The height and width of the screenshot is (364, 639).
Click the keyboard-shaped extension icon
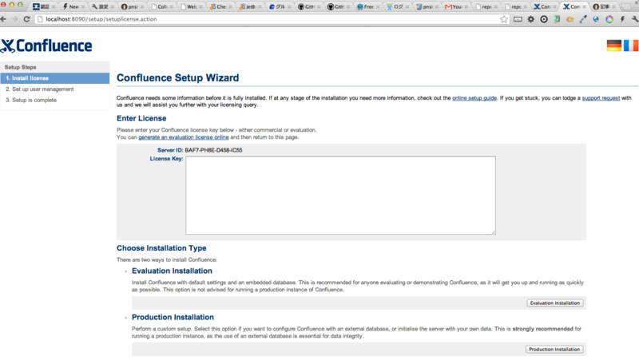click(x=518, y=19)
